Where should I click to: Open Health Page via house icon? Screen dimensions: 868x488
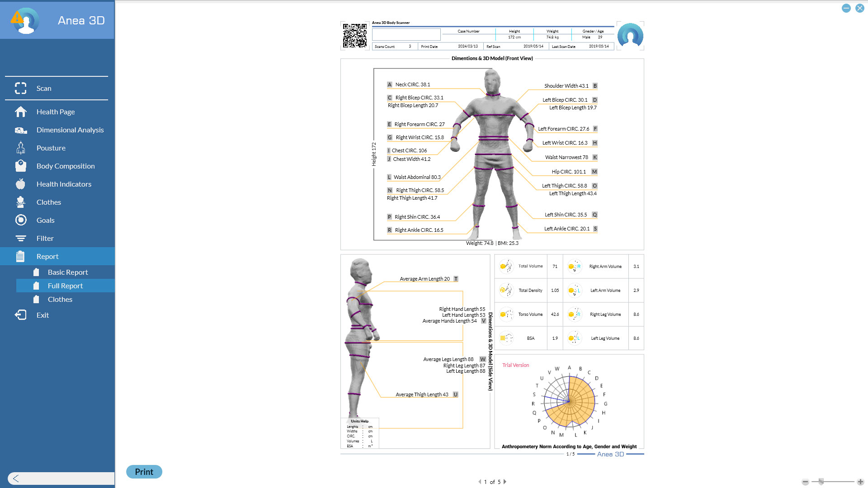click(20, 112)
